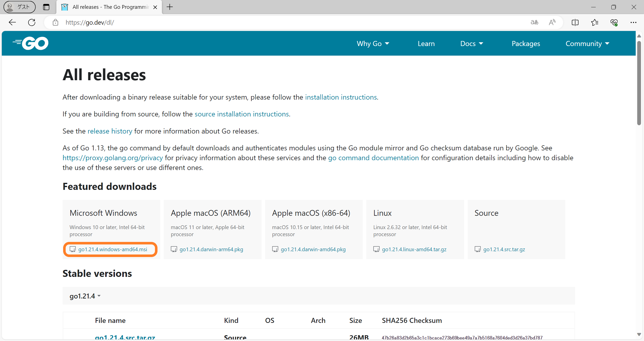
Task: Click the OS column header
Action: [270, 320]
